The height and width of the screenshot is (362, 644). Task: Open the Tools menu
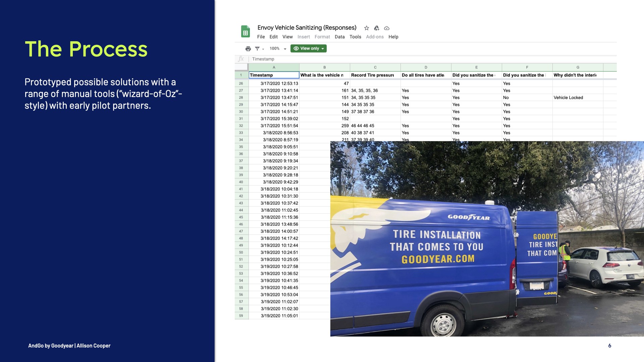click(355, 37)
